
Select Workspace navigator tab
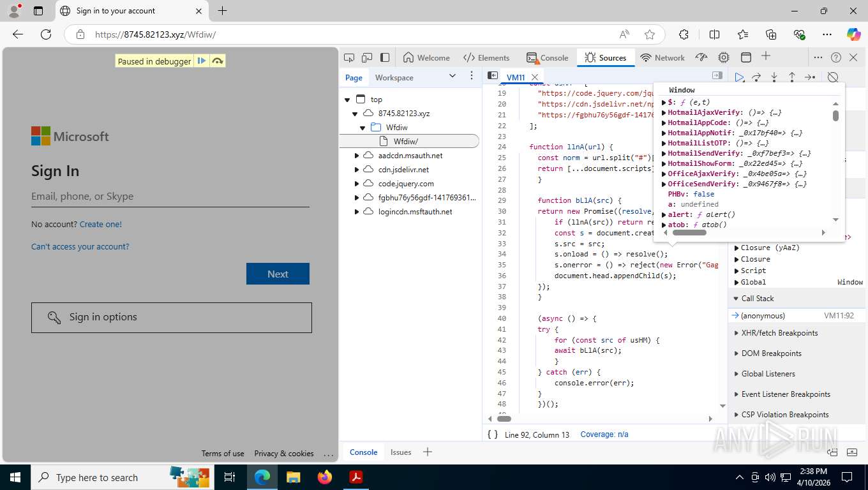(394, 77)
